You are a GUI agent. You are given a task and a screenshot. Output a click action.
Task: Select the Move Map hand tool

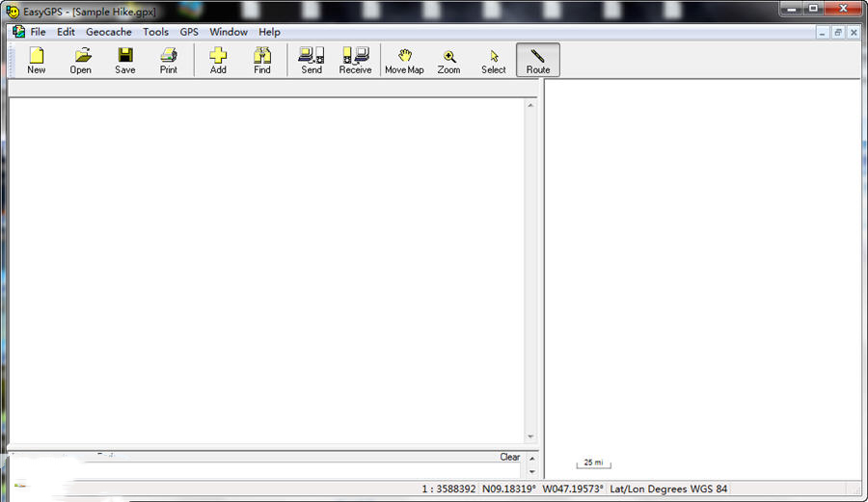pos(404,61)
